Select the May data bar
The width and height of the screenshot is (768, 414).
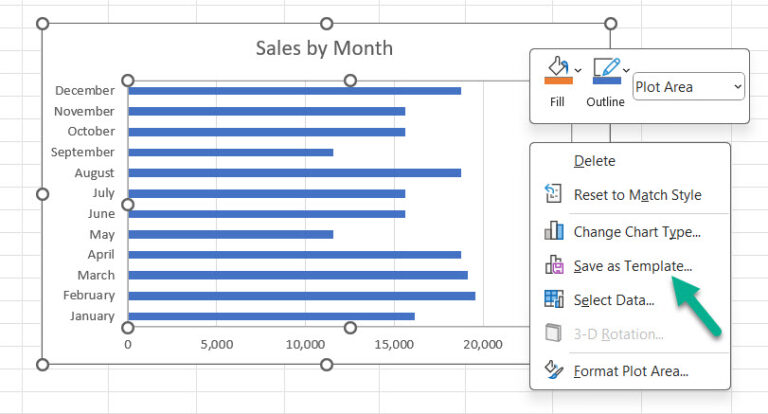click(231, 235)
